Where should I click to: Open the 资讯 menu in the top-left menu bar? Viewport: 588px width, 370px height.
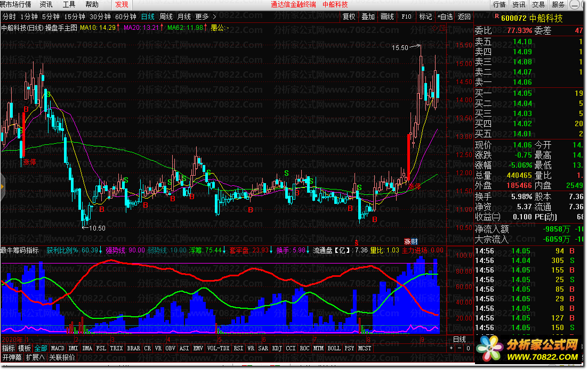[46, 4]
